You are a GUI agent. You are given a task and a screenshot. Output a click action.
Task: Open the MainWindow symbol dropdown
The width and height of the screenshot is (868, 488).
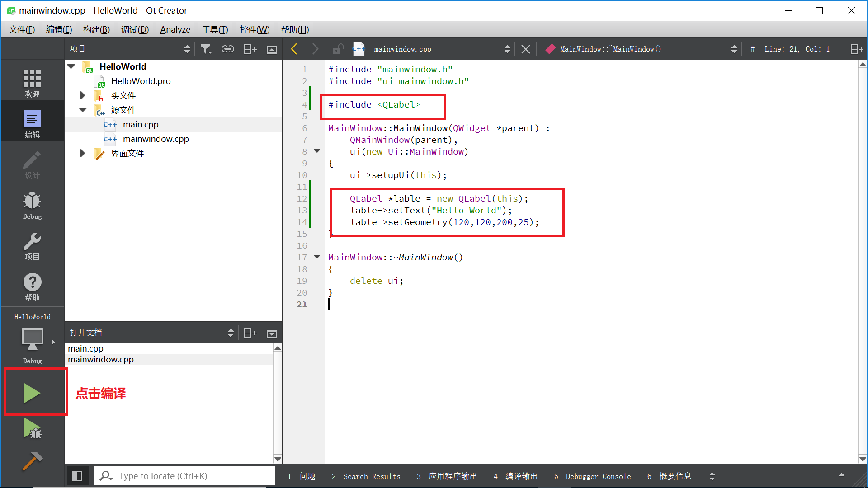pyautogui.click(x=642, y=49)
